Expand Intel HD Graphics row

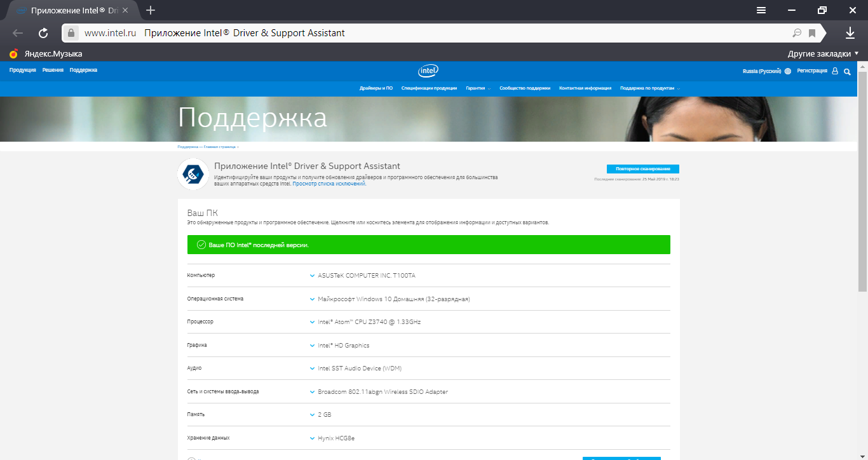tap(428, 345)
